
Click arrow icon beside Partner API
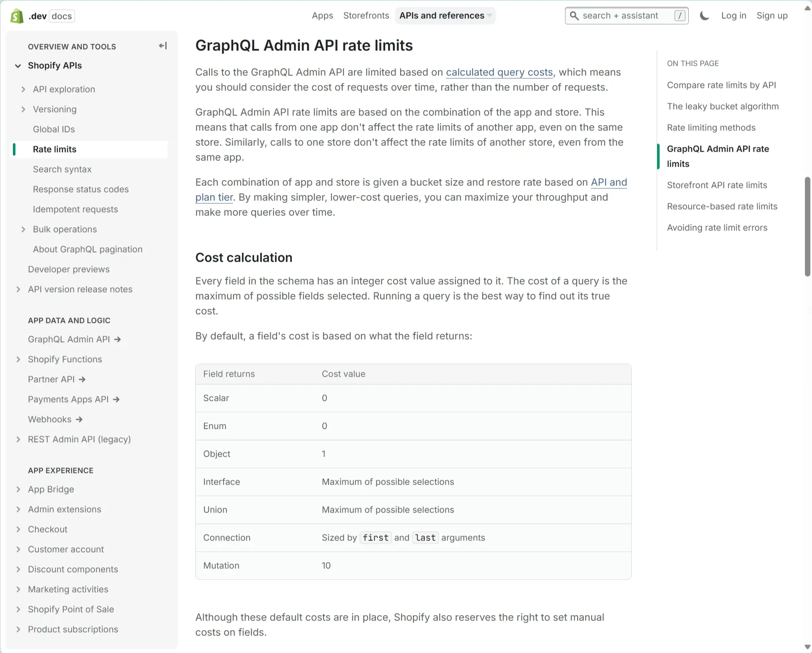[82, 380]
